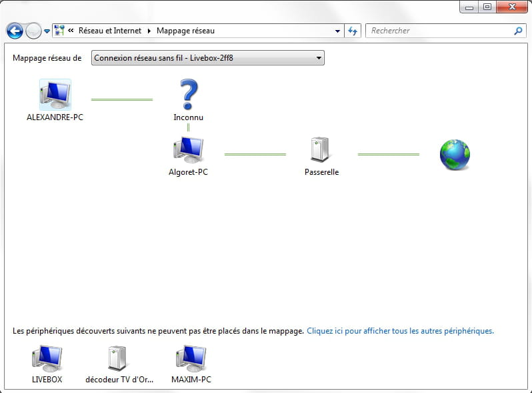Screen dimensions: 532x393
Task: Refresh the page with the refresh button
Action: click(x=353, y=31)
